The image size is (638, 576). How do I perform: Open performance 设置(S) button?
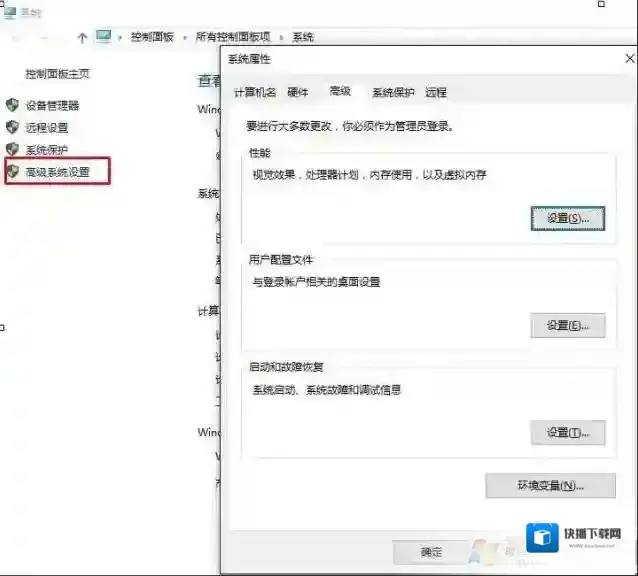coord(567,218)
